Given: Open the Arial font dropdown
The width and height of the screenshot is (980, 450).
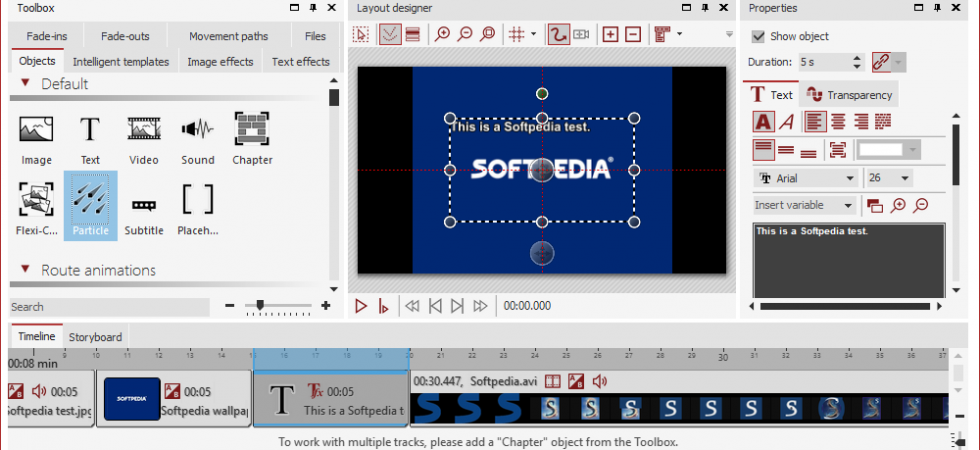Looking at the screenshot, I should tap(806, 179).
